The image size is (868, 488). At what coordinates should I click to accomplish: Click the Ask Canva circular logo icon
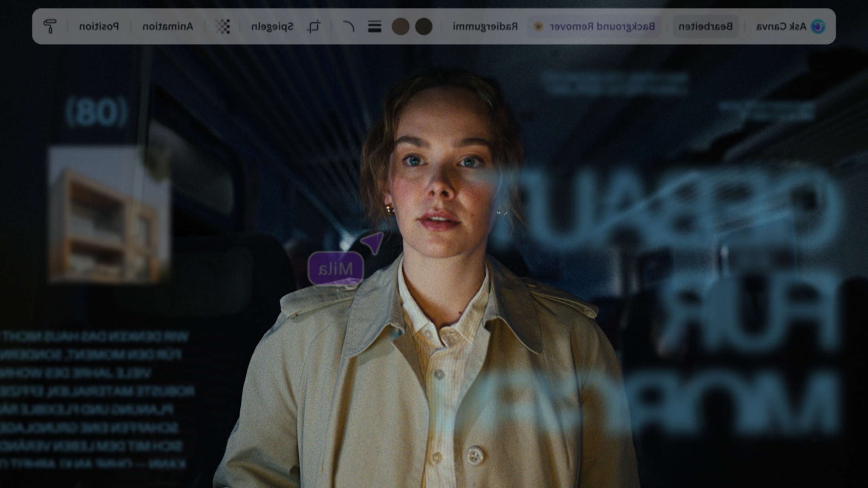pos(818,26)
